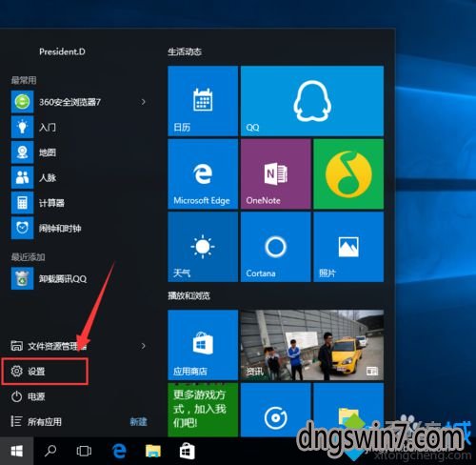Click the 入门 label text

(48, 128)
